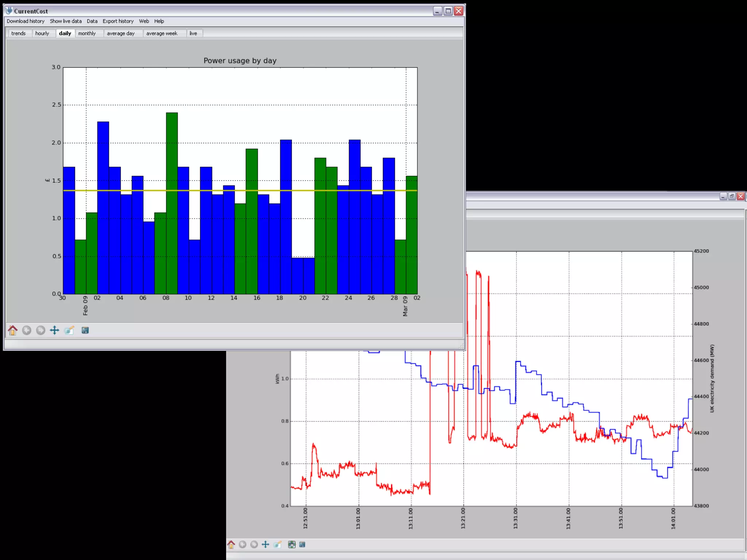The image size is (747, 560).
Task: Select the Zoom tool in the live graph toolbar
Action: point(278,544)
